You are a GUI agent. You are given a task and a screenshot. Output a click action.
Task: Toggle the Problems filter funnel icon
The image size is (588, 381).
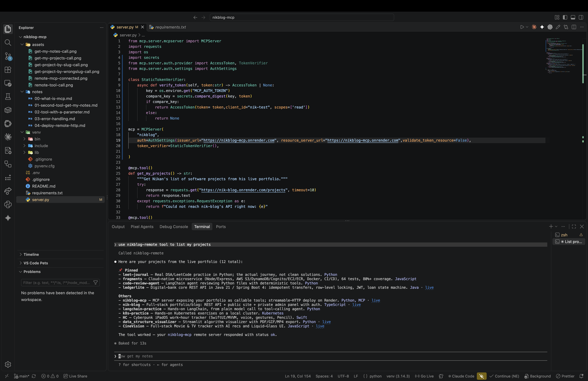click(96, 282)
